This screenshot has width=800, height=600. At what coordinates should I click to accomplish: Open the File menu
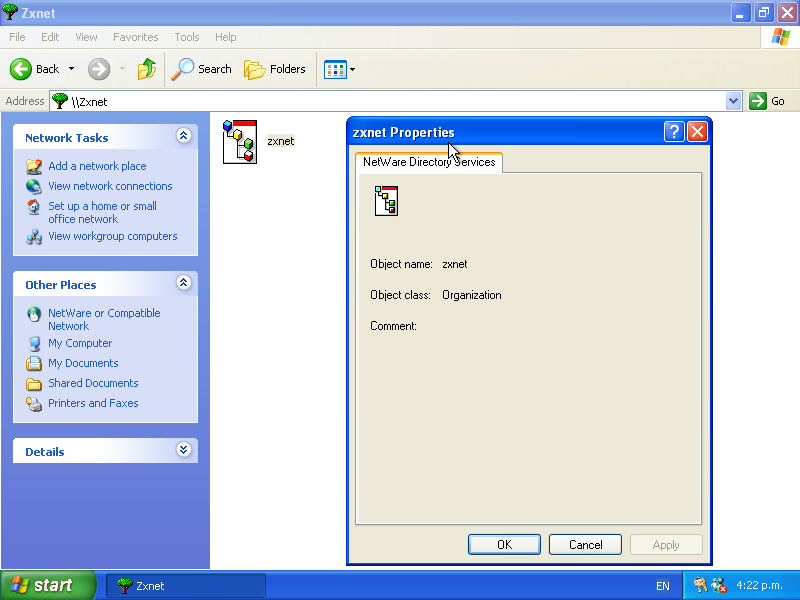(17, 37)
